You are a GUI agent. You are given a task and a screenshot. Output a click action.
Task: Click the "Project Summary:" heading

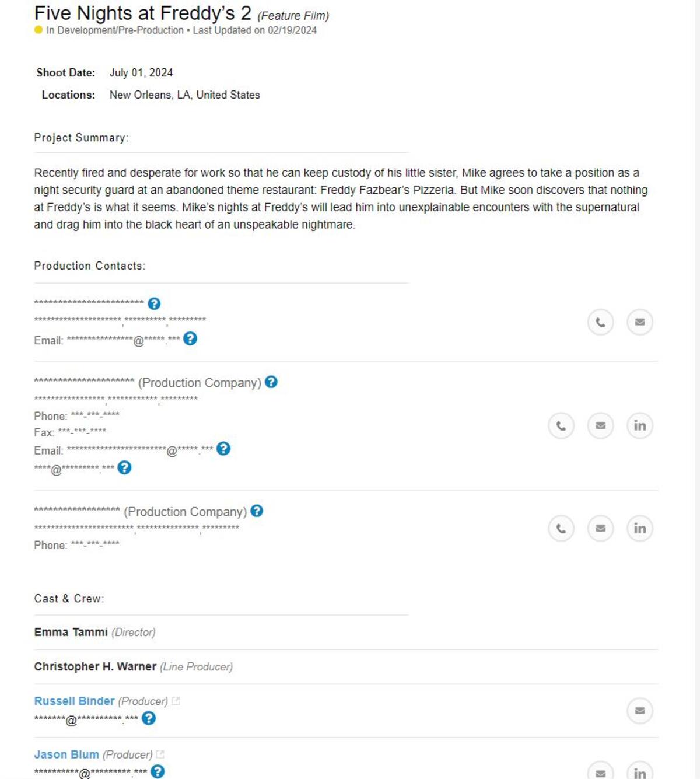point(81,138)
